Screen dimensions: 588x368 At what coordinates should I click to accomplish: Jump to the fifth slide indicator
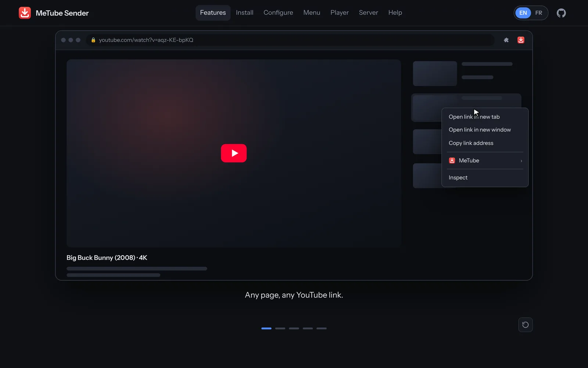322,328
